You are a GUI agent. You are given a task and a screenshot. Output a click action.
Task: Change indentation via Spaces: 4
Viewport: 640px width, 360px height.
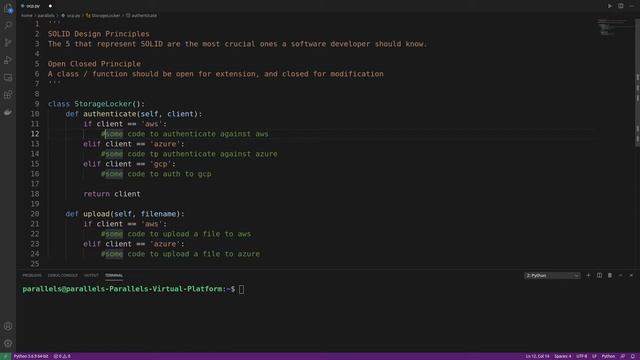[x=562, y=356]
